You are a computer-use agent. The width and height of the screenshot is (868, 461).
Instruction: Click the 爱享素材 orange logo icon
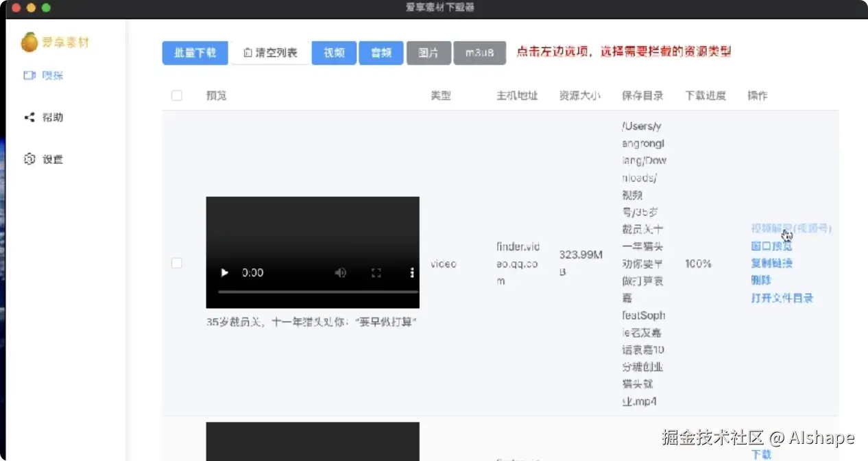point(29,43)
